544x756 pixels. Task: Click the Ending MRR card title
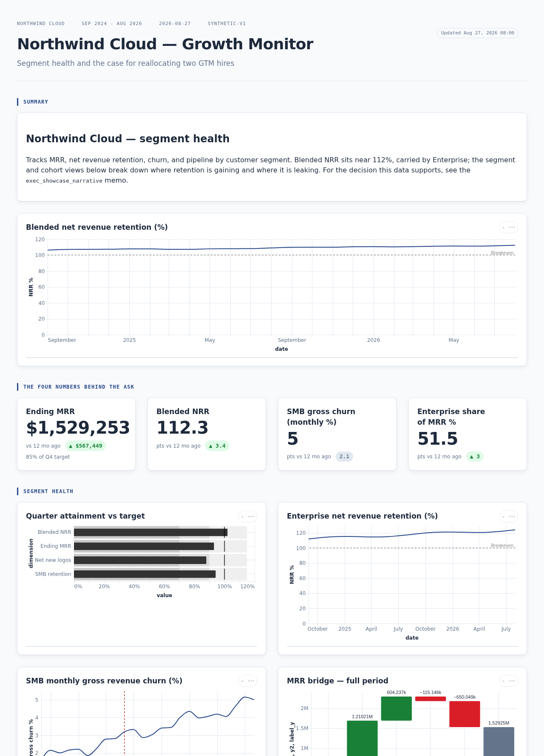(50, 412)
